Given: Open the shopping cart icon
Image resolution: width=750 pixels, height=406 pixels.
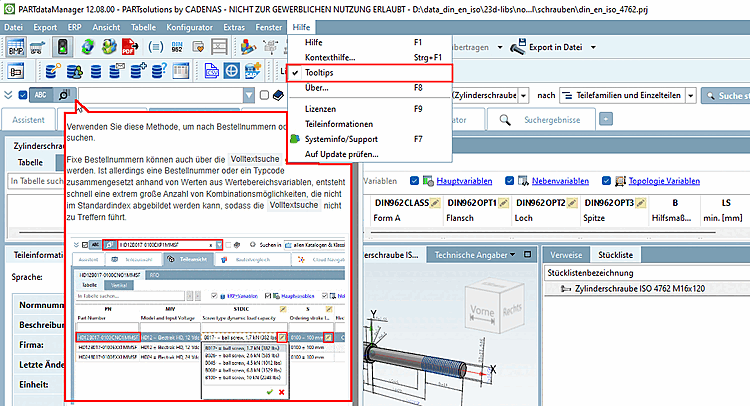Looking at the screenshot, I should click(x=38, y=47).
